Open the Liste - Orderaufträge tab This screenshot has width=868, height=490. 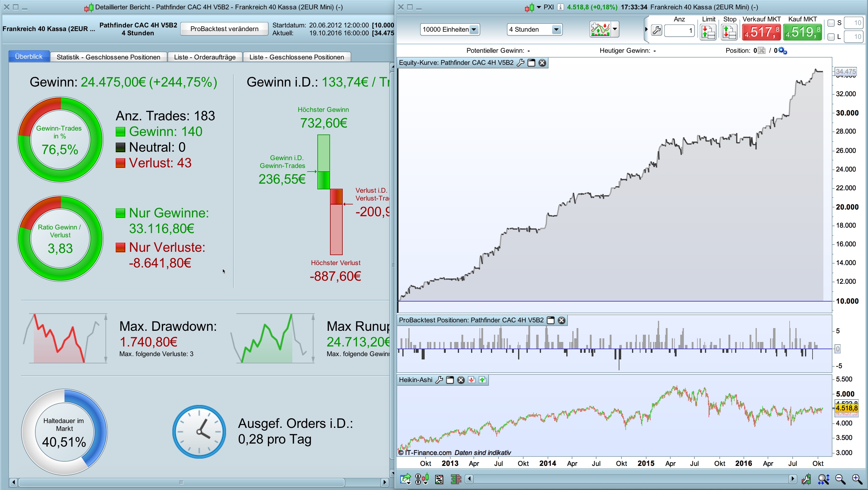point(205,57)
